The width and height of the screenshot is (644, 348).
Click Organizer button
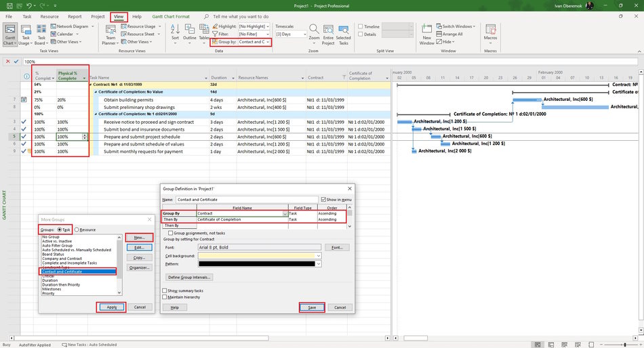[139, 267]
